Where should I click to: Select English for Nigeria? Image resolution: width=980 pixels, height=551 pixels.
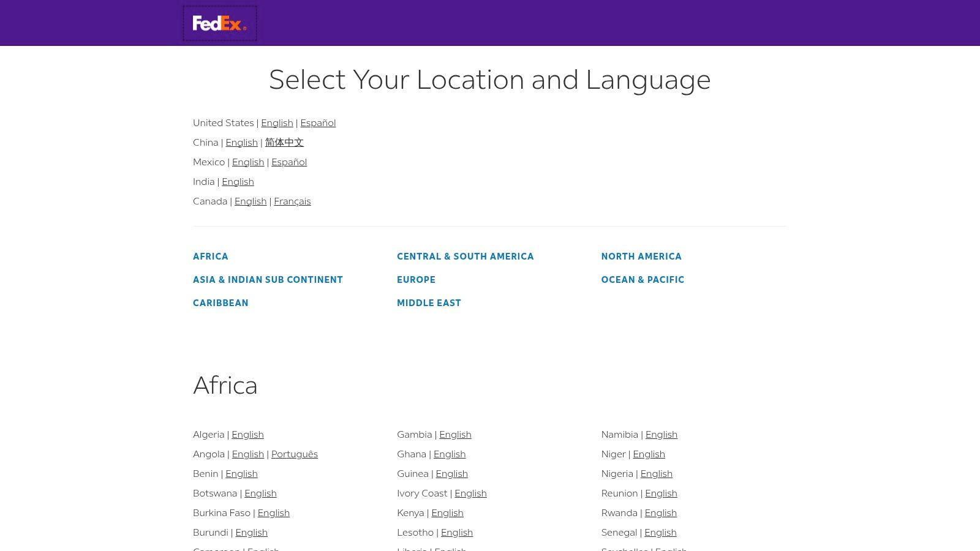coord(656,473)
